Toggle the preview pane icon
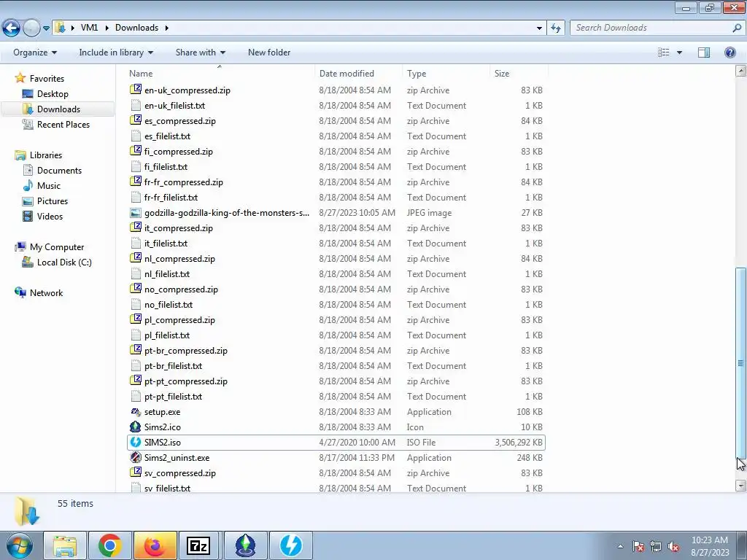The image size is (747, 560). coord(704,52)
